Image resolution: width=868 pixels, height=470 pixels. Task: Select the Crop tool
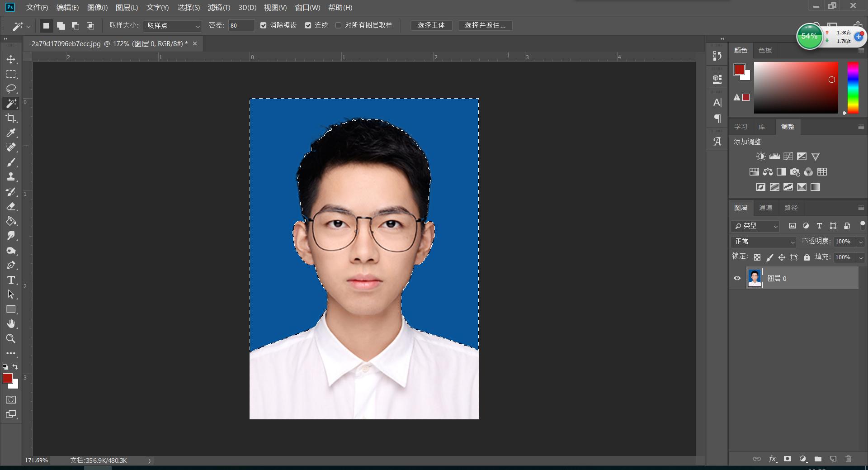tap(11, 118)
